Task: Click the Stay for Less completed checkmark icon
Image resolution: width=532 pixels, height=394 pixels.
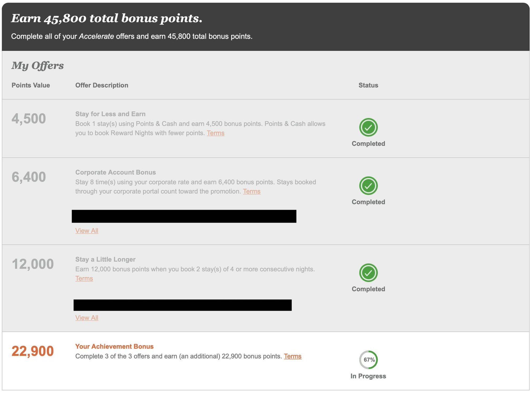Action: click(368, 127)
